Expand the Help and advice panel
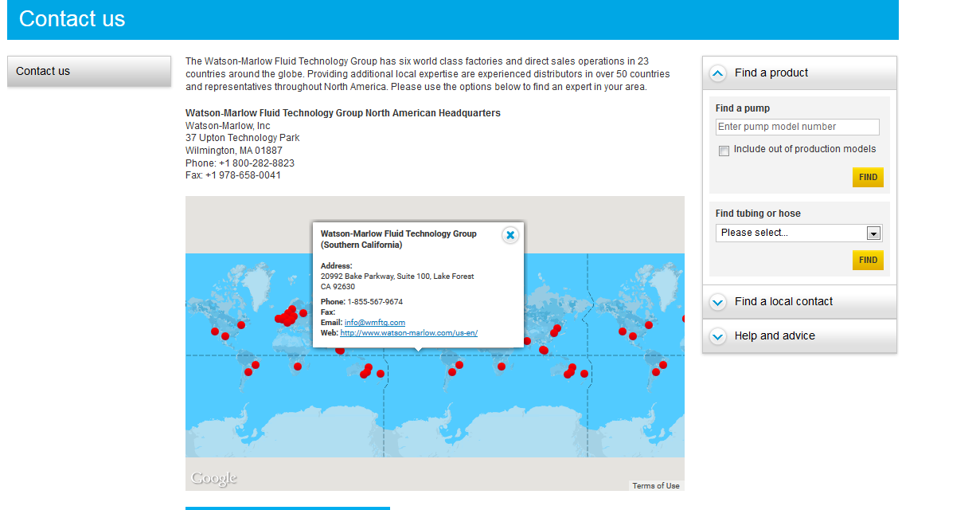Image resolution: width=980 pixels, height=510 pixels. point(799,336)
